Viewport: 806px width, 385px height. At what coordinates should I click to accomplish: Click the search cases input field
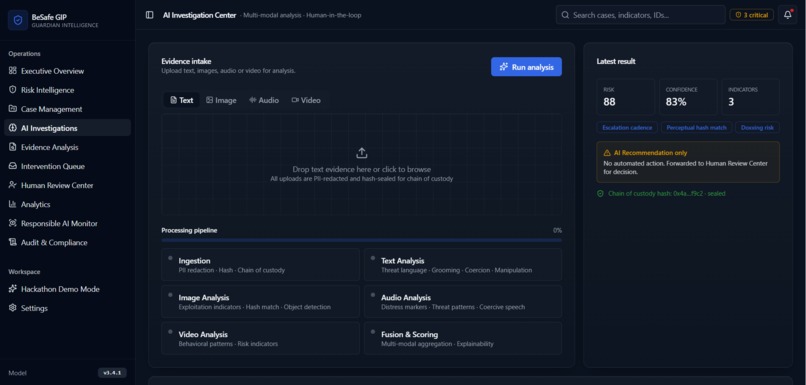[640, 15]
